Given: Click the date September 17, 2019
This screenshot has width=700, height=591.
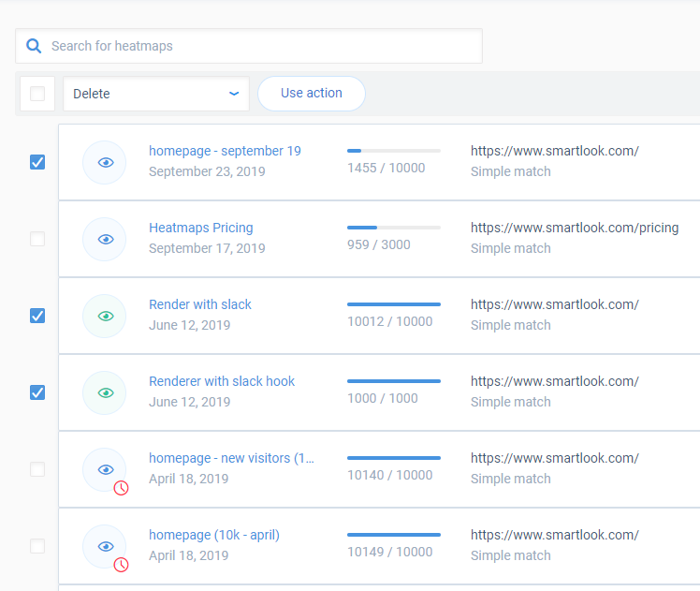Looking at the screenshot, I should [207, 248].
